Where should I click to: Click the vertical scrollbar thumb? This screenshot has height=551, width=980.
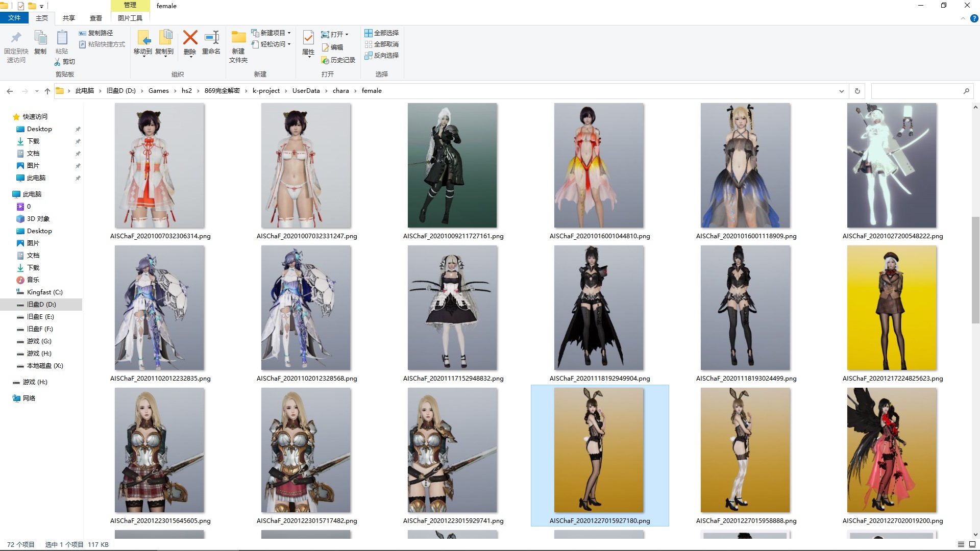click(975, 269)
